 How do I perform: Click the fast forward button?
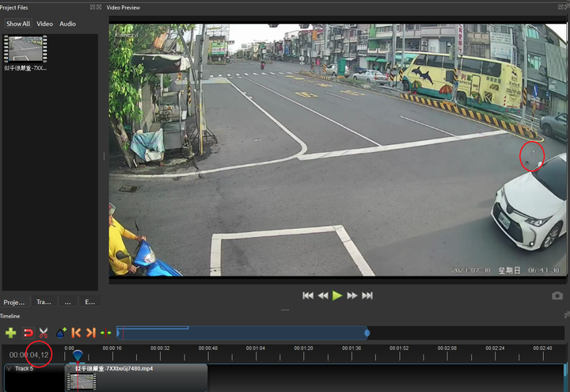[351, 295]
